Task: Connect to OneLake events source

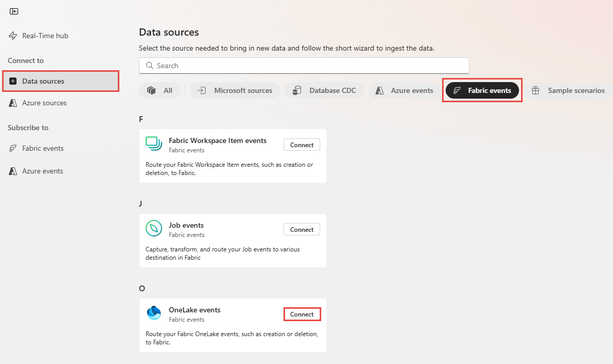Action: click(x=302, y=313)
